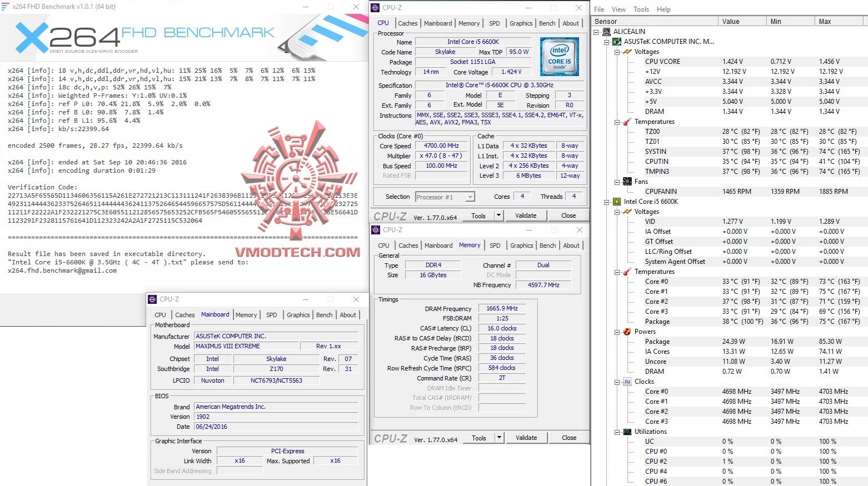Image resolution: width=868 pixels, height=486 pixels.
Task: Open the View menu in HWMonitor
Action: click(x=618, y=9)
